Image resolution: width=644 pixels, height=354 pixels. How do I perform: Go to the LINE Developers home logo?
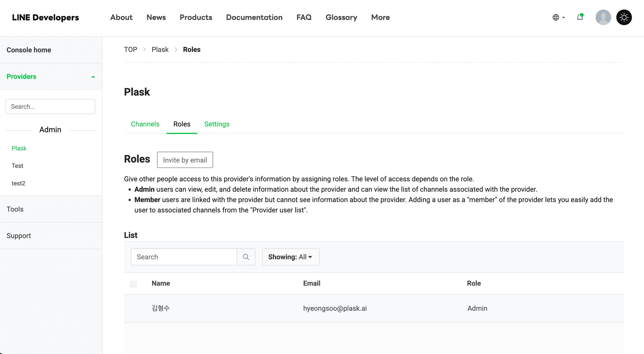tap(46, 17)
